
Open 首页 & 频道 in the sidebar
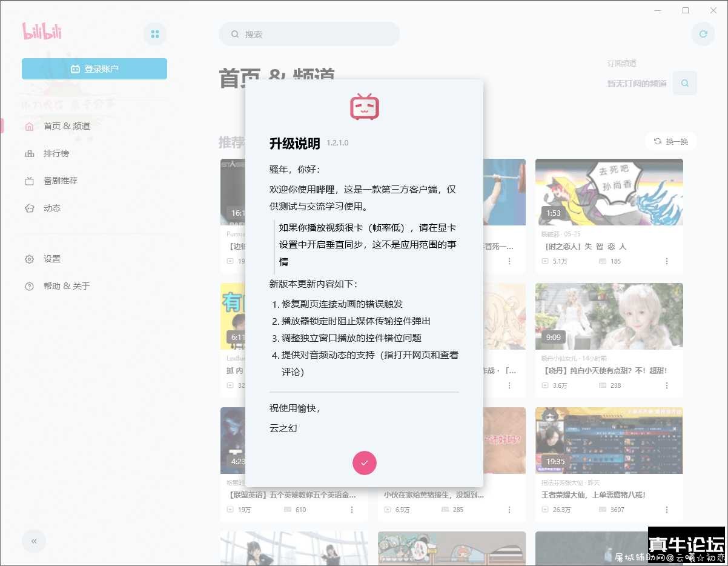[67, 126]
